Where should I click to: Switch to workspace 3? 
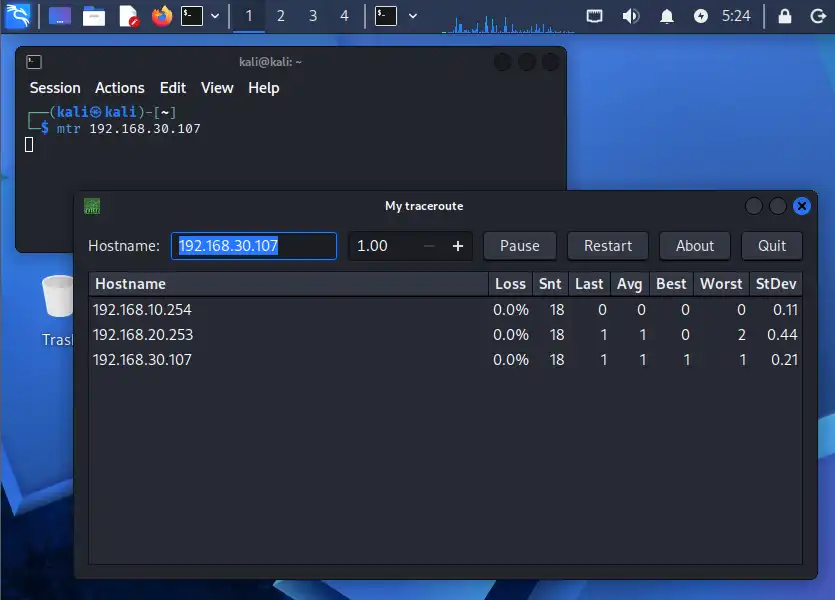[313, 16]
